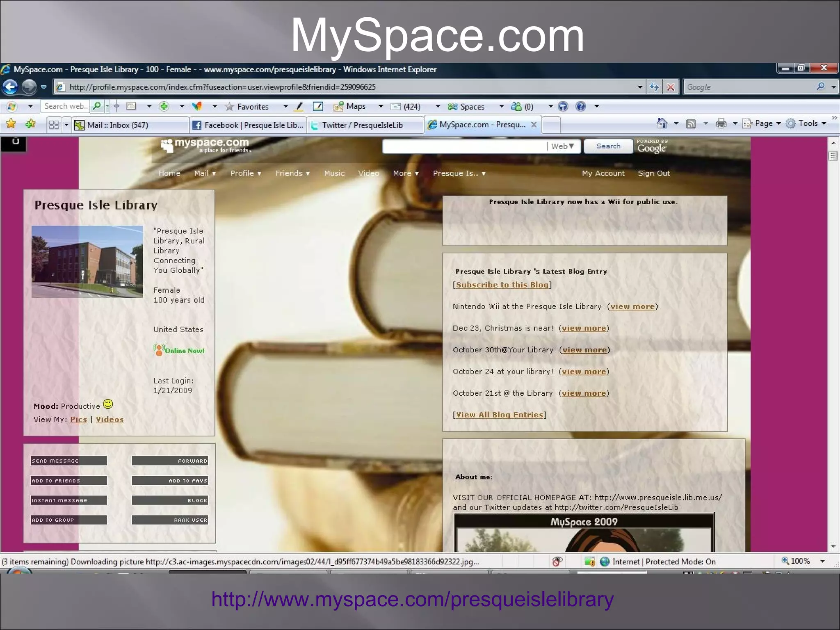Click the Add to Favorites icon
The image size is (840, 630).
[x=30, y=124]
